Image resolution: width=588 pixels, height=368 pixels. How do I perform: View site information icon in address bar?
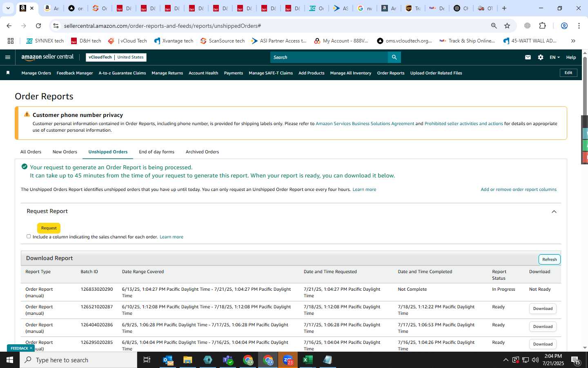[56, 26]
